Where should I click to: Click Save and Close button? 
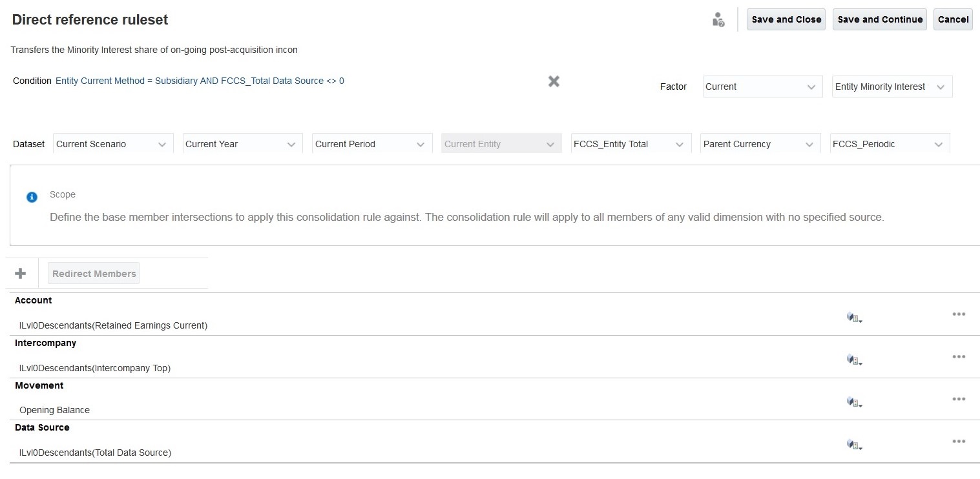click(786, 19)
